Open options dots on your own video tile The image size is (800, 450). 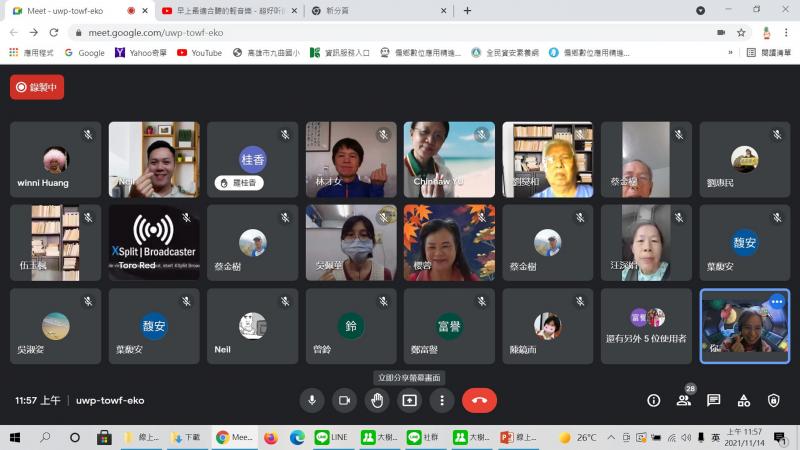[777, 302]
